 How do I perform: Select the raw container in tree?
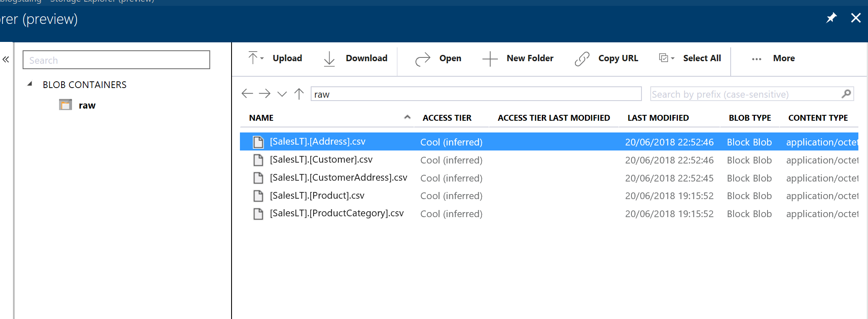click(87, 105)
